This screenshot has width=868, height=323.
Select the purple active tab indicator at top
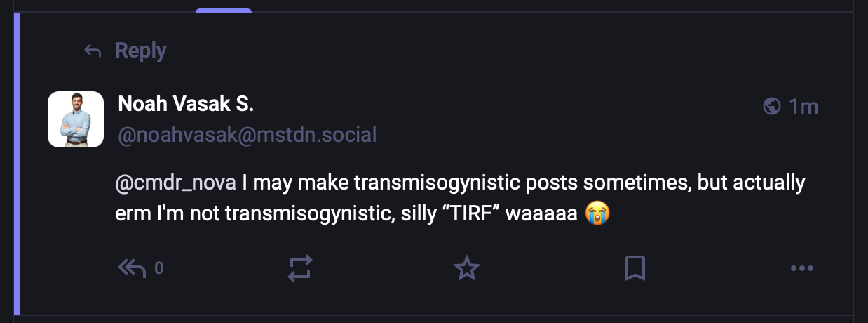[x=224, y=11]
